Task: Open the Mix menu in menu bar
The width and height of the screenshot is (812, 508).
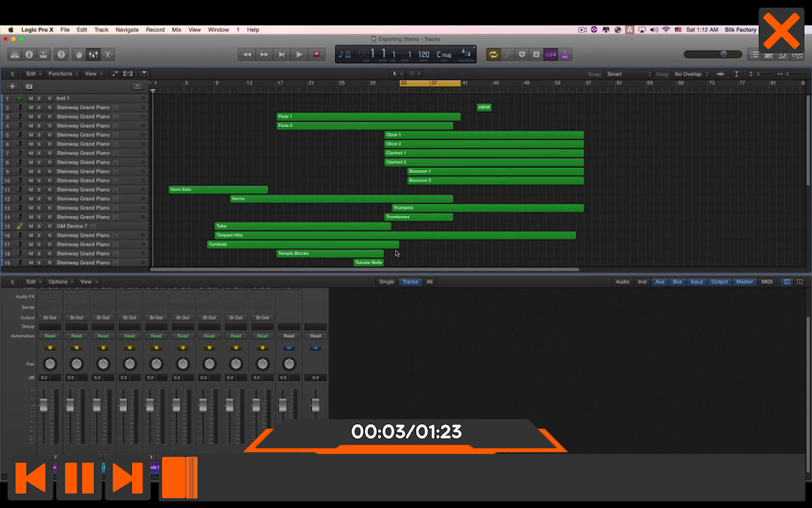Action: [176, 30]
